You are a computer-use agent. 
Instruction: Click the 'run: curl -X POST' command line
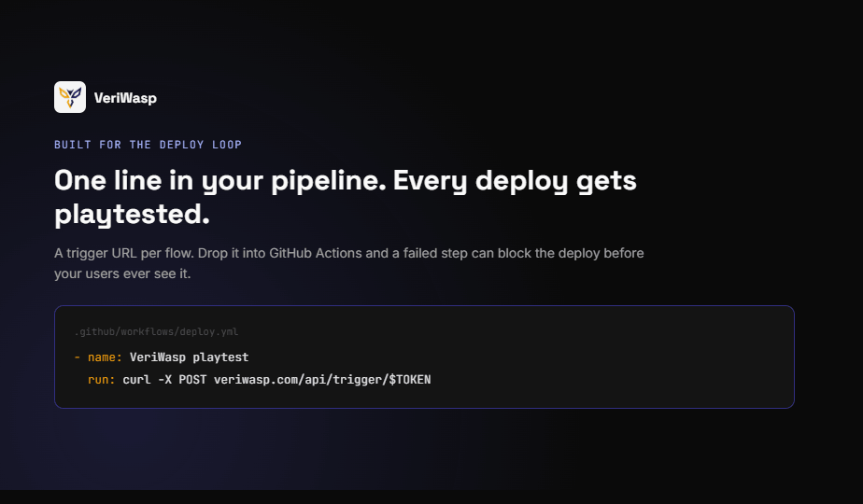[260, 380]
